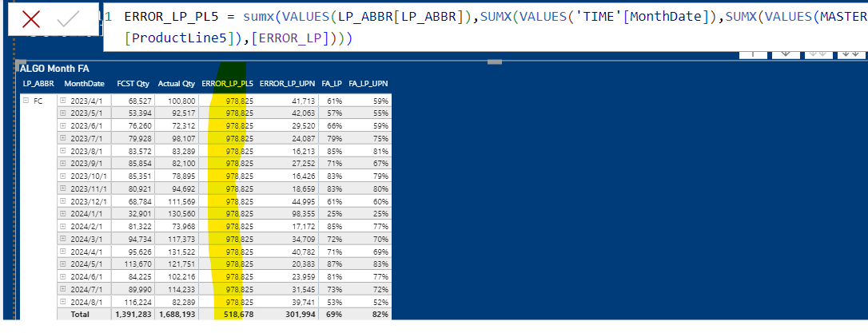Sort by the Actual Qty column header
868x333 pixels.
[177, 84]
